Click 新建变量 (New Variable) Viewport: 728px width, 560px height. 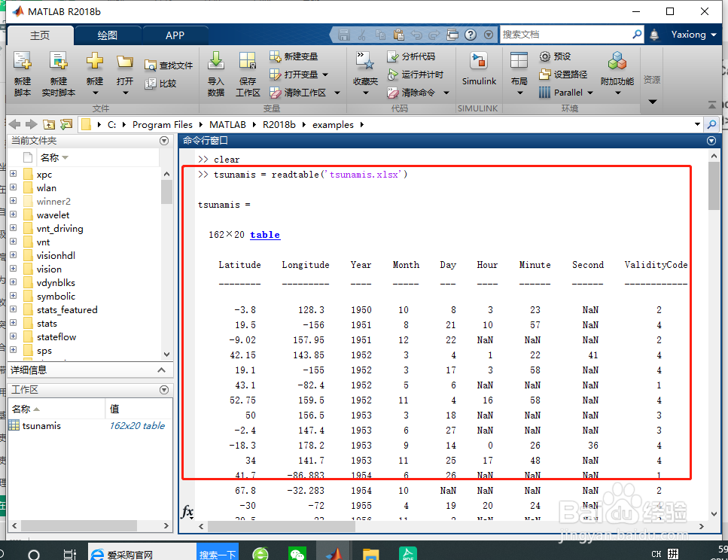294,56
